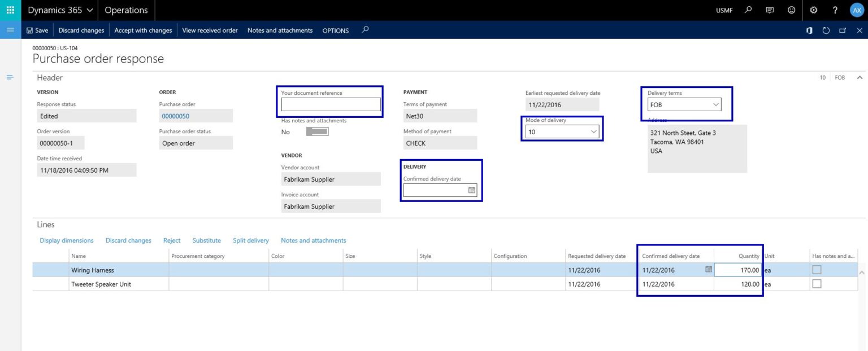Open the Delivery terms FOB dropdown
This screenshot has width=868, height=351.
(684, 104)
